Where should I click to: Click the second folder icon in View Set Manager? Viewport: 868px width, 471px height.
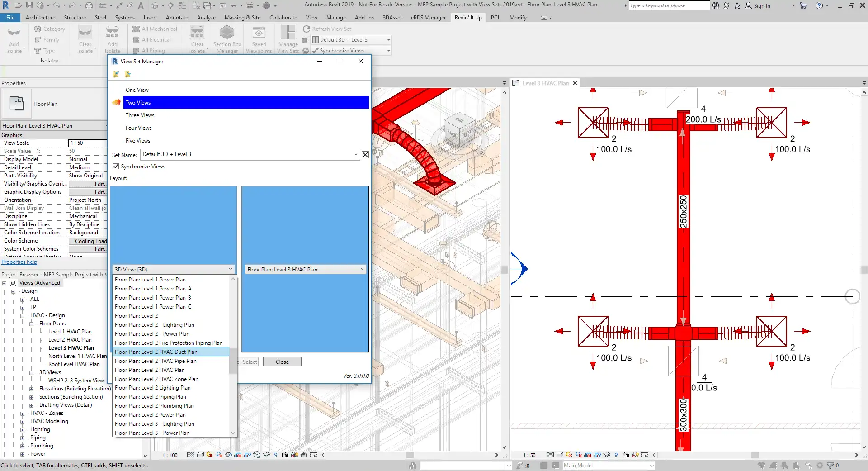tap(128, 75)
